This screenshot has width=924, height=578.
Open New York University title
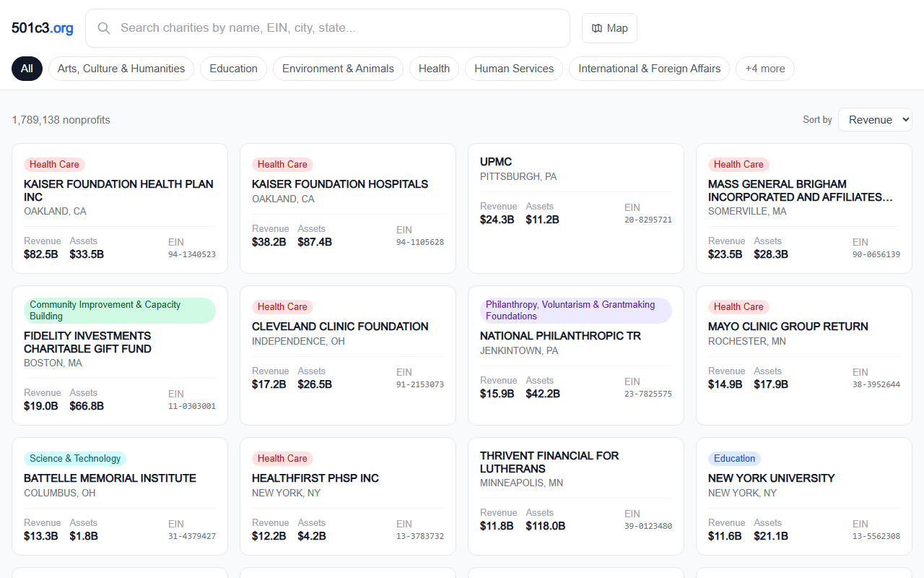point(771,478)
